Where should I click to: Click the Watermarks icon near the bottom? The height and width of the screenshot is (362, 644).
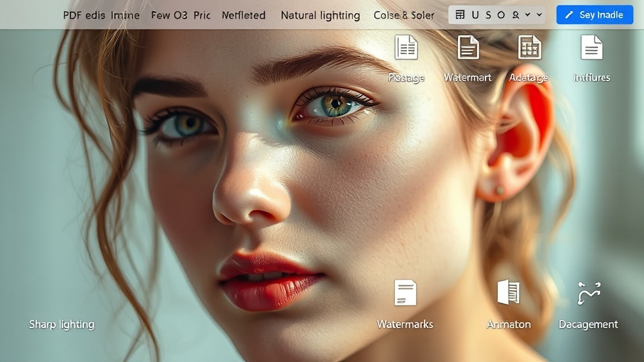pyautogui.click(x=405, y=293)
